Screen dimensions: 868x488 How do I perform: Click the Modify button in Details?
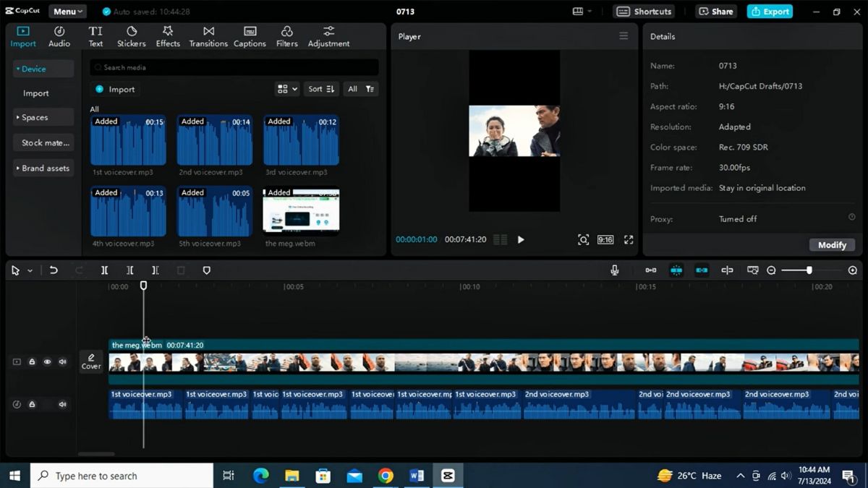(x=832, y=245)
